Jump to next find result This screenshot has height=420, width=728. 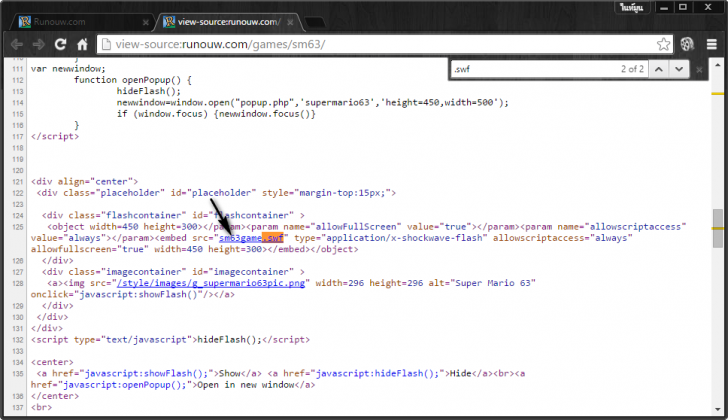679,69
